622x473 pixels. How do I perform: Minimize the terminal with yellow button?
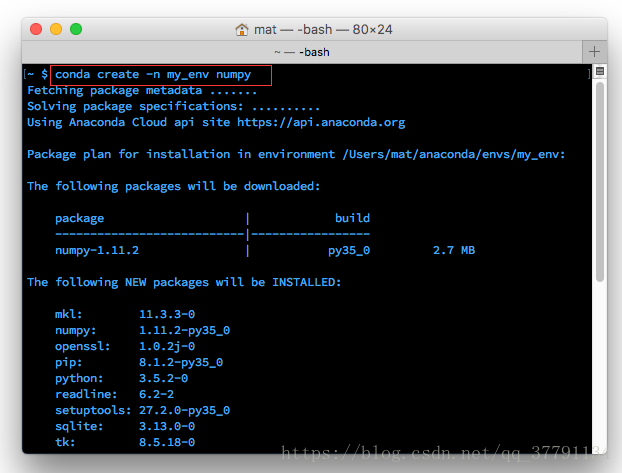(x=56, y=29)
